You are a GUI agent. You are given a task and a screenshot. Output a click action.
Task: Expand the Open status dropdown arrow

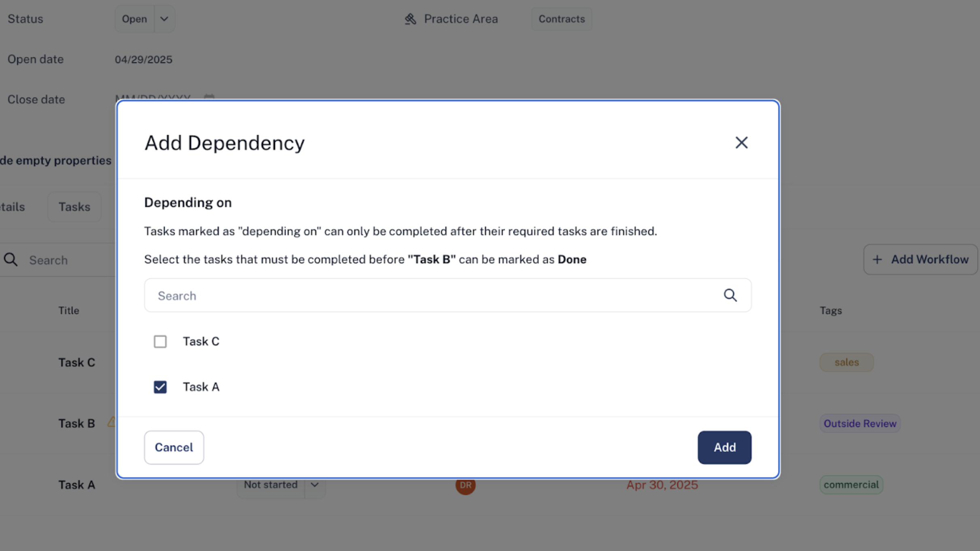point(164,19)
